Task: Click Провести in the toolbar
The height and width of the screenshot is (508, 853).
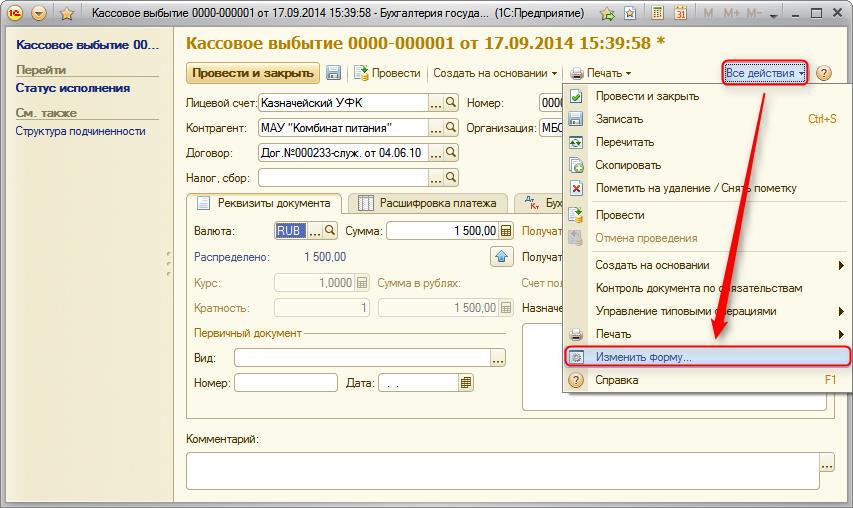Action: pyautogui.click(x=387, y=73)
